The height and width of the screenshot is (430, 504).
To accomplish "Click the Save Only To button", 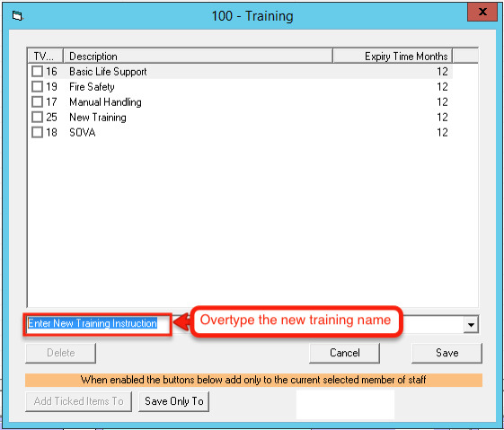I will tap(174, 401).
